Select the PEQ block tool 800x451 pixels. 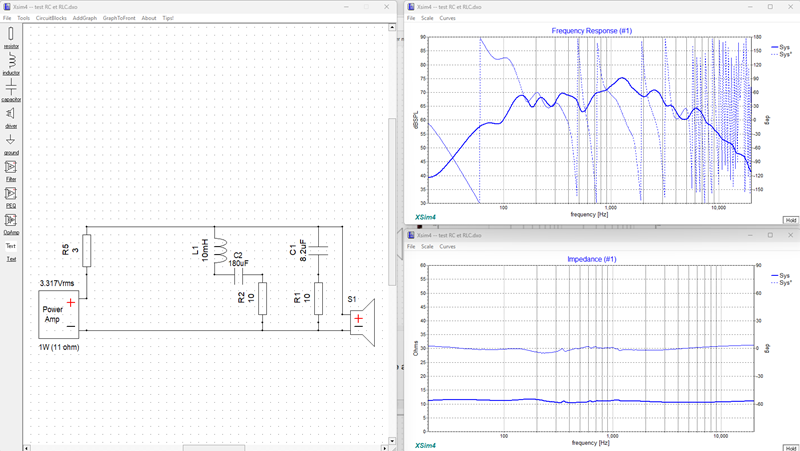tap(11, 197)
